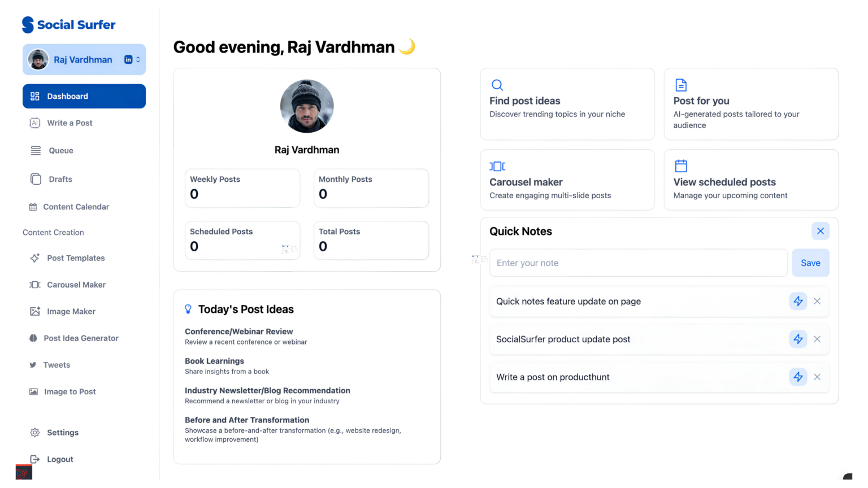Click the 'Enter your note' field
The height and width of the screenshot is (488, 868).
coord(638,263)
